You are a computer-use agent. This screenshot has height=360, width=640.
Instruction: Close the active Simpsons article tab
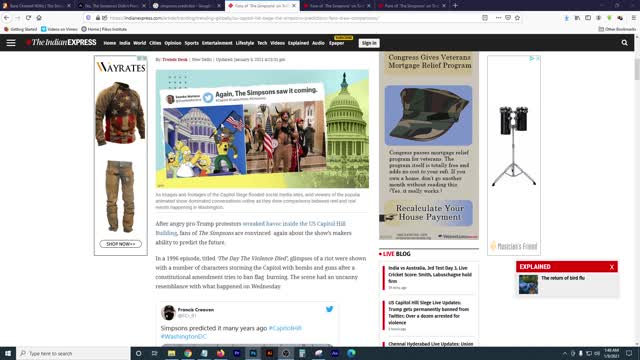[294, 6]
